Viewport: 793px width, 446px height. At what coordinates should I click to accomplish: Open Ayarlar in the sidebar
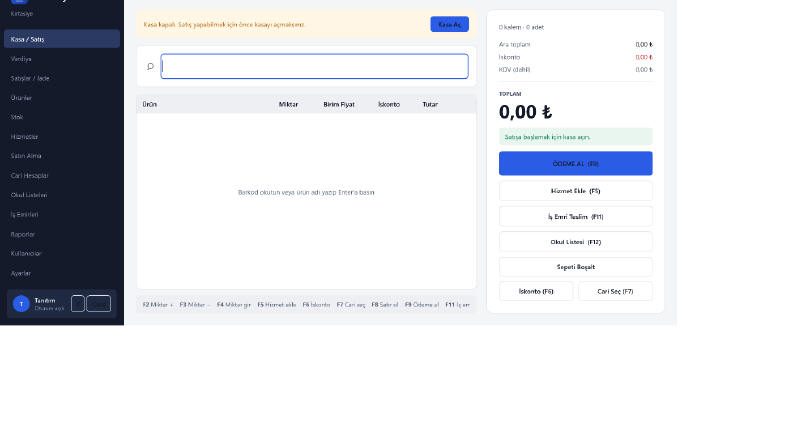[62, 273]
